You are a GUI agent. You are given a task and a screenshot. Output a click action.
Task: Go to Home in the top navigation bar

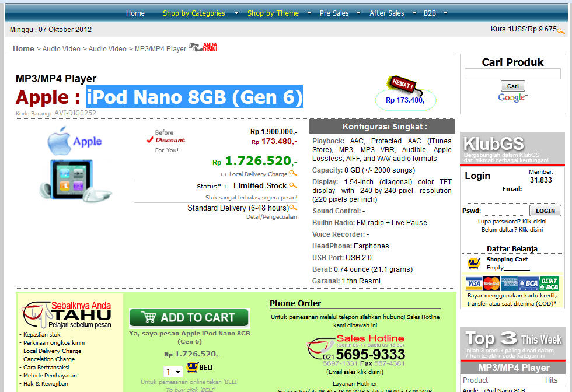135,13
